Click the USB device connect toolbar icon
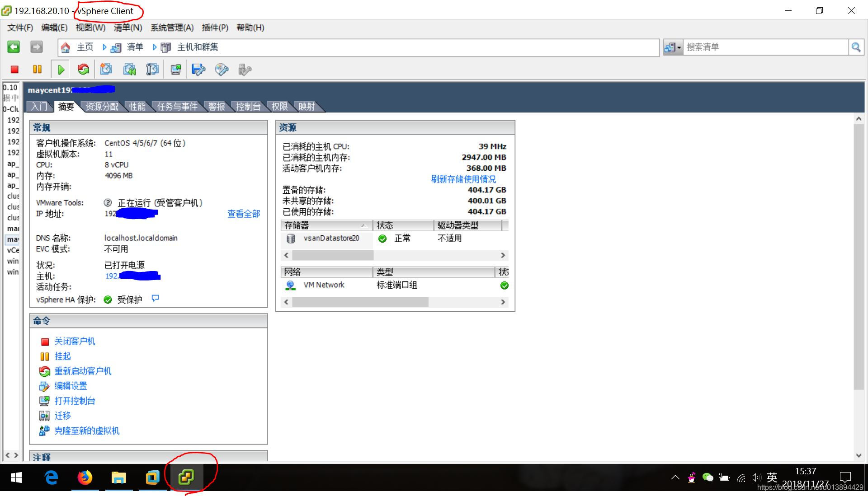This screenshot has height=496, width=868. (x=245, y=69)
